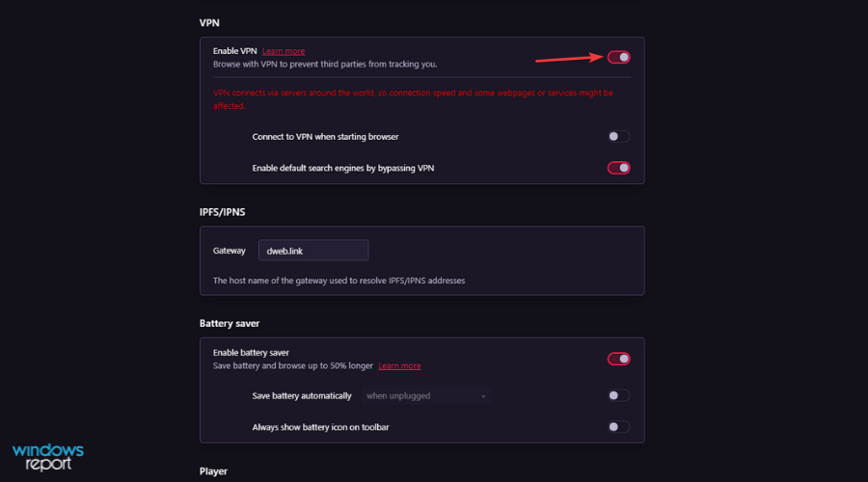Click the red arrow annotation
Screen dimensions: 868x482
tap(569, 58)
